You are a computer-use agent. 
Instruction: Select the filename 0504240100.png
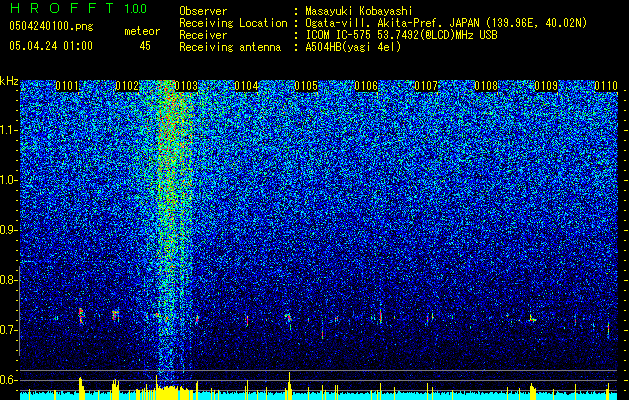(x=51, y=26)
